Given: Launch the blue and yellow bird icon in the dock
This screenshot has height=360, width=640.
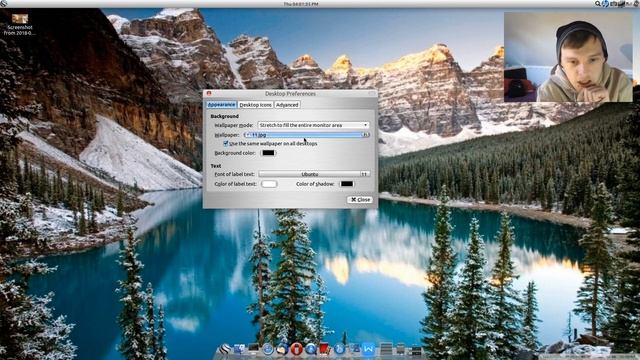Looking at the screenshot, I should (282, 349).
